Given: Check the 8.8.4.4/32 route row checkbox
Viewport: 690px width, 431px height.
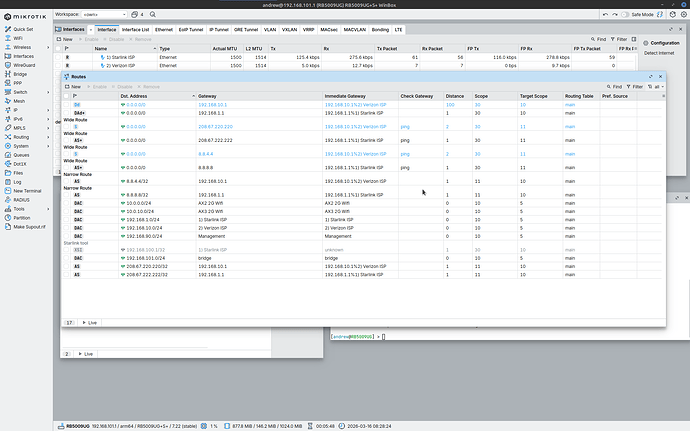Looking at the screenshot, I should coord(66,181).
